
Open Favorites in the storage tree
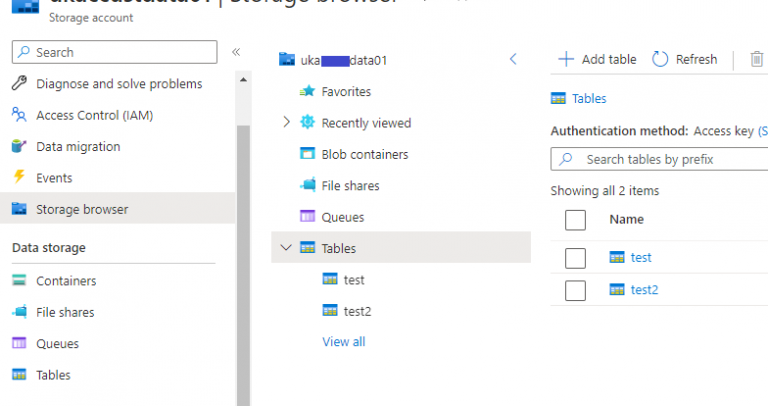click(346, 92)
